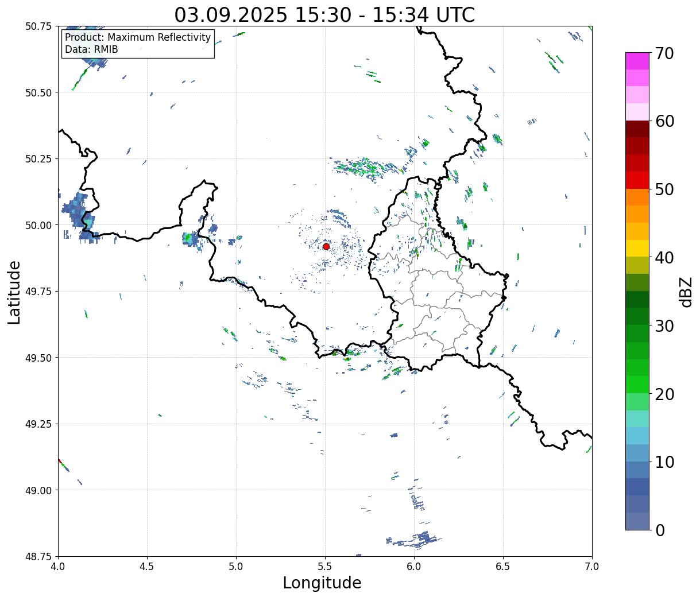The image size is (700, 597).
Task: Click colorbar tick label '40'
Action: coord(664,258)
